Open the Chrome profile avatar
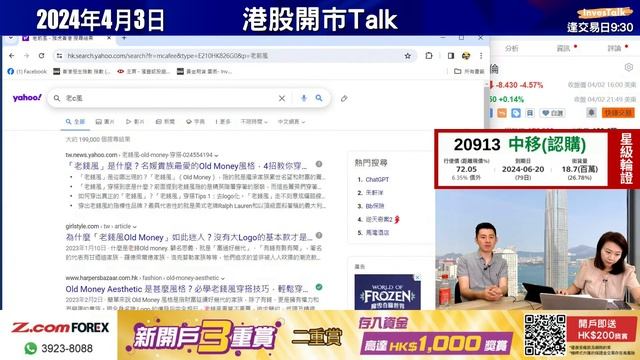The height and width of the screenshot is (360, 640). (x=466, y=56)
